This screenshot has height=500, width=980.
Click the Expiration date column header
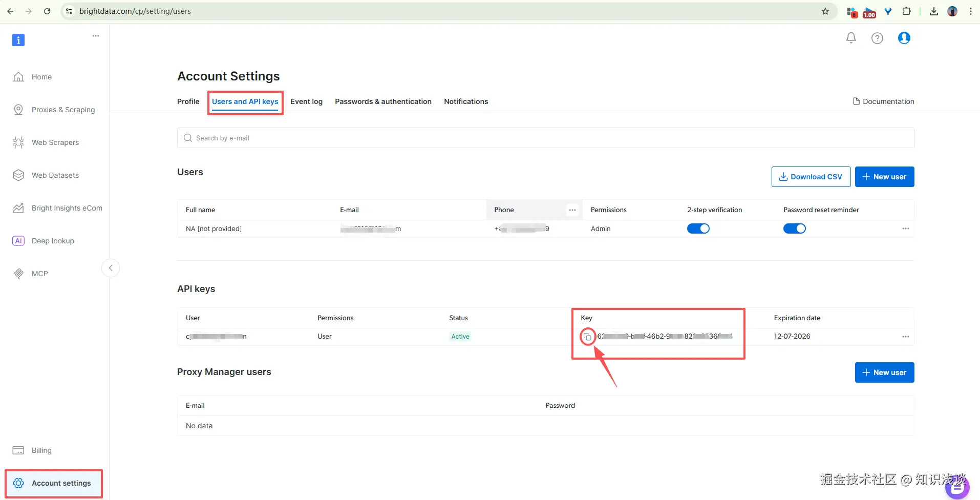click(x=797, y=318)
